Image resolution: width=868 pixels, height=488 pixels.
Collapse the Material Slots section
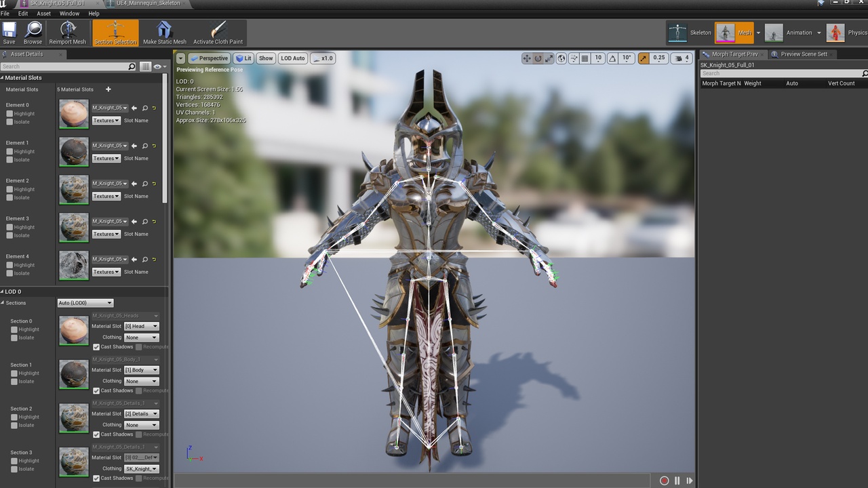(x=3, y=78)
